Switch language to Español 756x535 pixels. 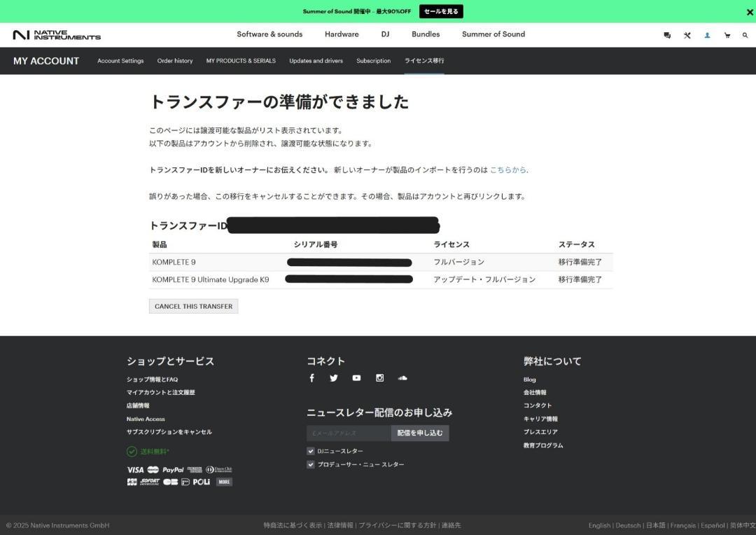[713, 525]
